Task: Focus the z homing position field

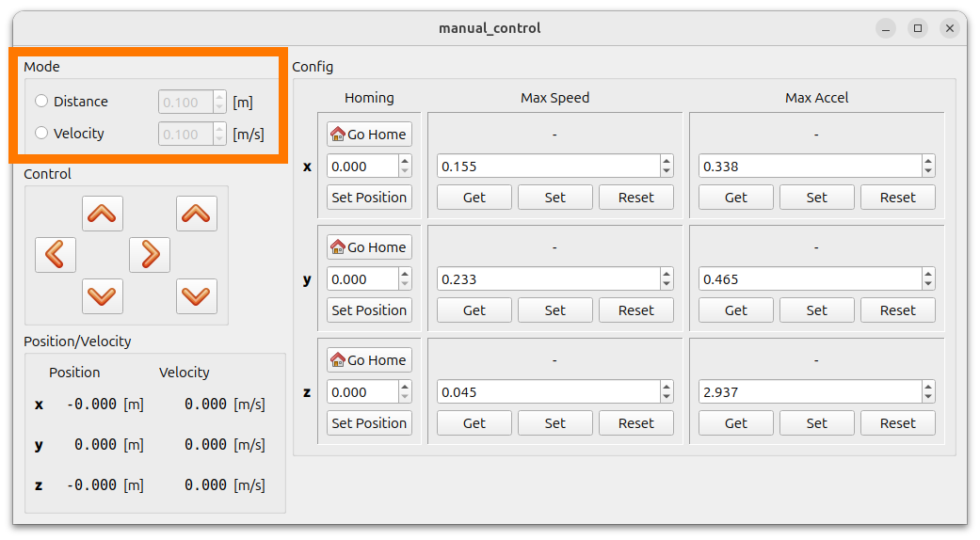Action: [x=362, y=392]
